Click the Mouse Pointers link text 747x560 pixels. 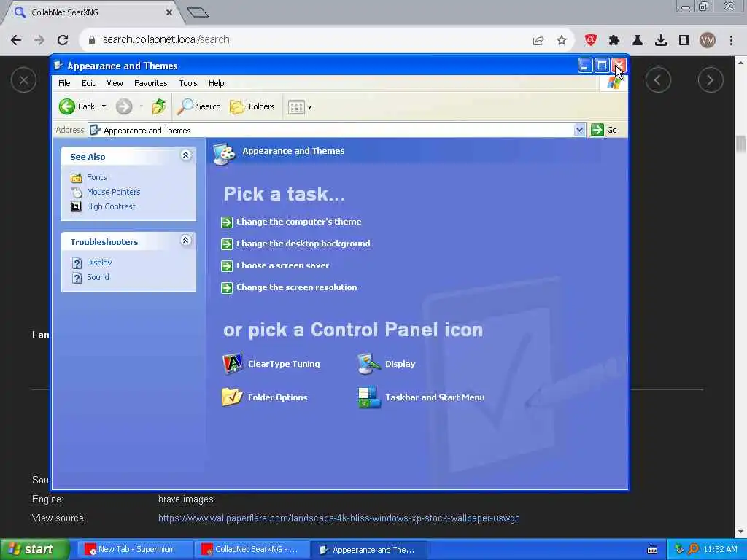point(113,192)
